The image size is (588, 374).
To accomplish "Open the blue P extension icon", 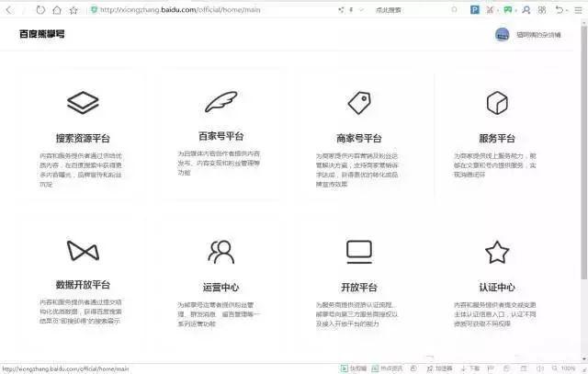I will tap(475, 10).
